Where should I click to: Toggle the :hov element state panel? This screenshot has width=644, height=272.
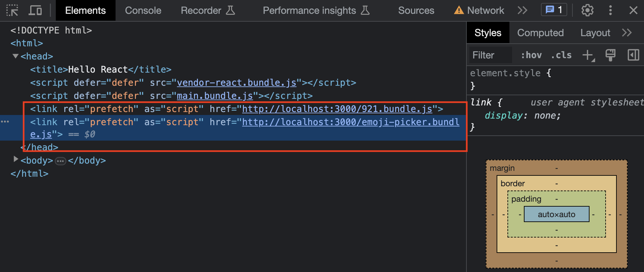coord(531,55)
